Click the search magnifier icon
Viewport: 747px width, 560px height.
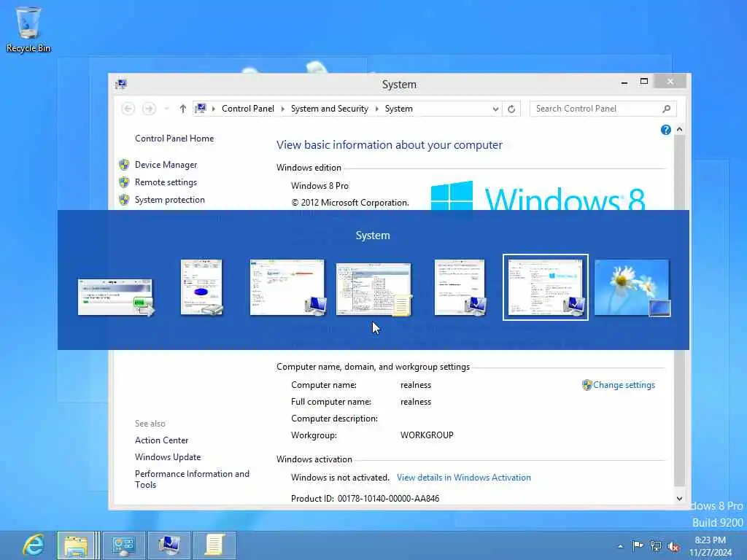coord(667,109)
